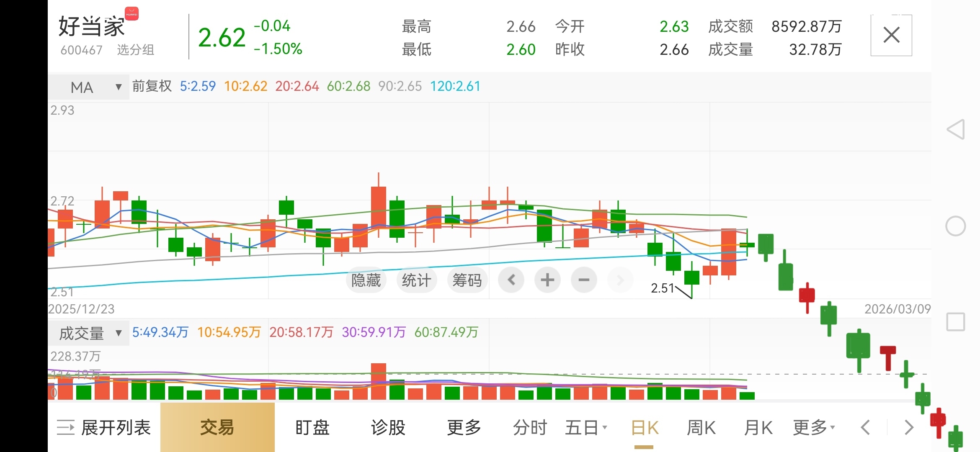Switch to 周K weekly chart tab
The image size is (980, 452).
[x=701, y=428]
